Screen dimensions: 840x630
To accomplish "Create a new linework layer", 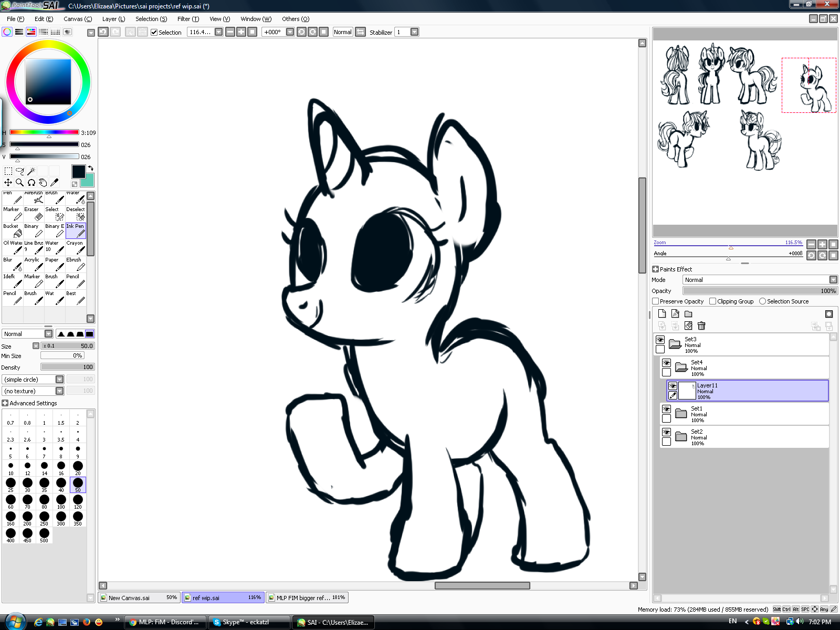I will (675, 314).
